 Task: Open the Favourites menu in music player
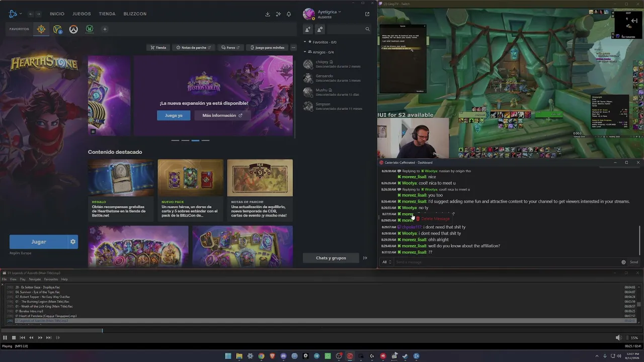[x=51, y=279]
